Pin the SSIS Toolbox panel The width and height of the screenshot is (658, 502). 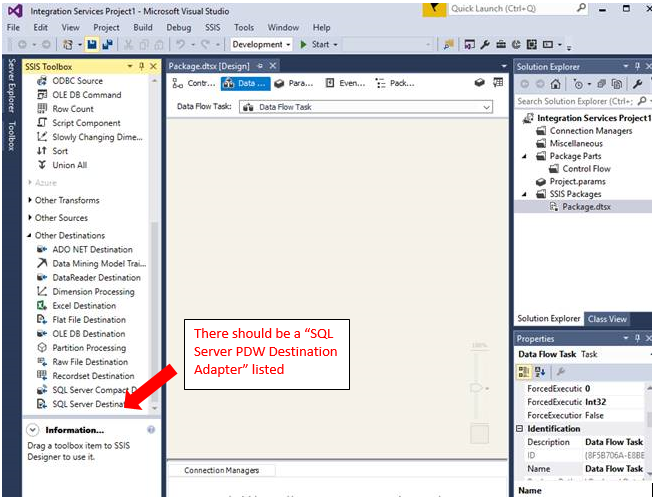141,66
